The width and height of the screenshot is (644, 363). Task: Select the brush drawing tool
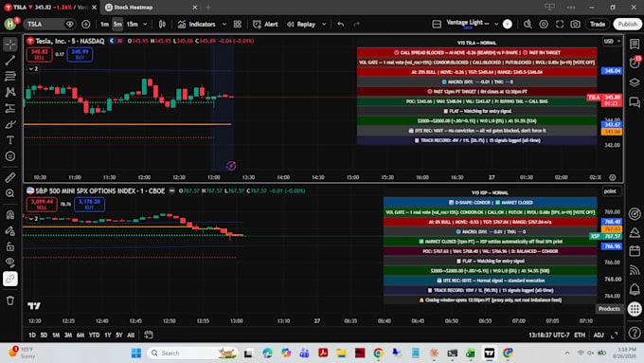[10, 124]
